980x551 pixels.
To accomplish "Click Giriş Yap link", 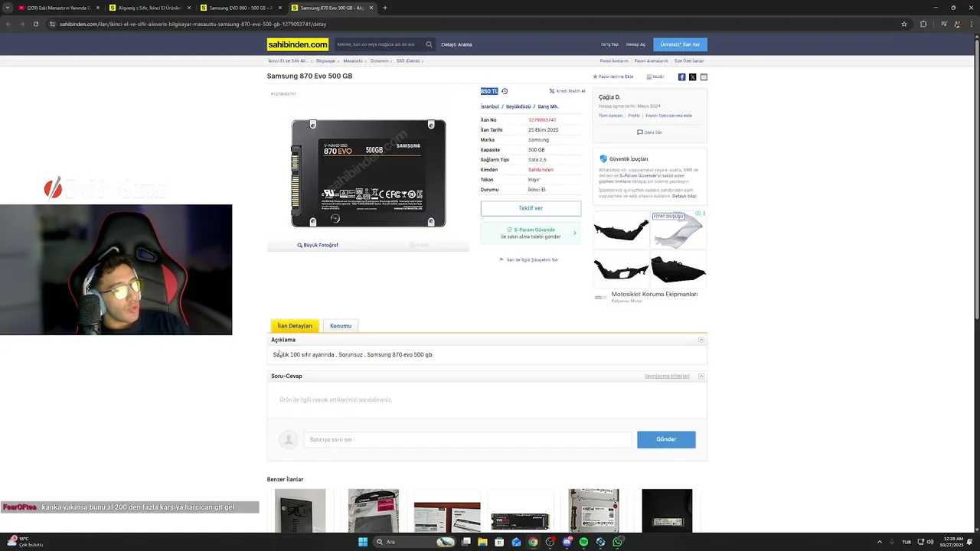I will click(x=609, y=44).
